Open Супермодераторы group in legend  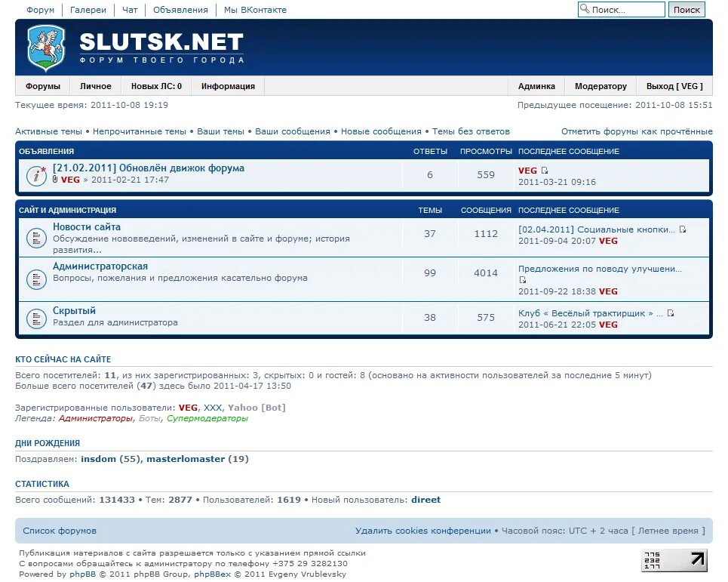click(207, 418)
